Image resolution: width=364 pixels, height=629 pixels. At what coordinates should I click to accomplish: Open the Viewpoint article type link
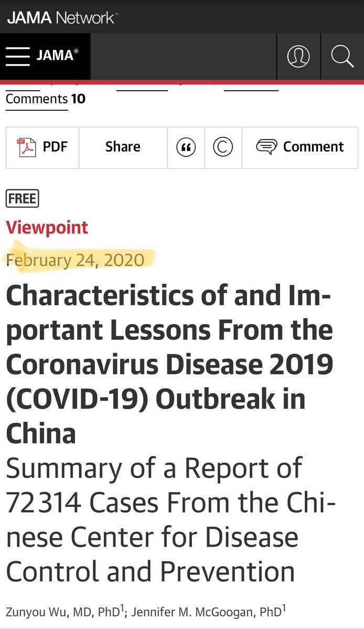coord(47,227)
